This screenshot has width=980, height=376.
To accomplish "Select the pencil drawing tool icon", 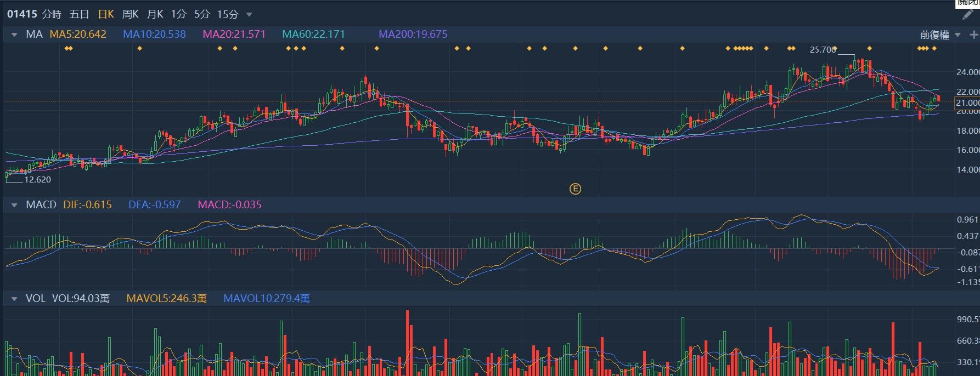I will (967, 15).
